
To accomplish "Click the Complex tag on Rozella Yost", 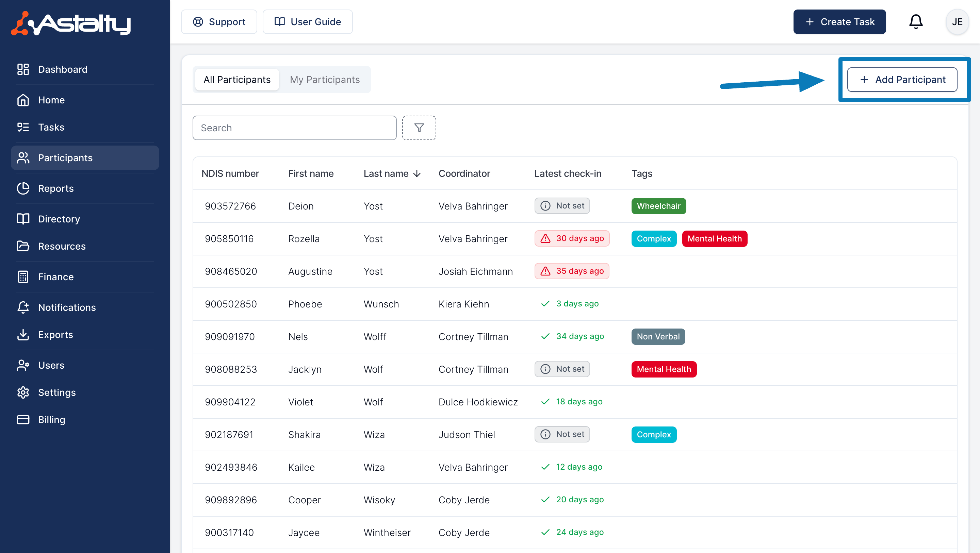I will [654, 239].
